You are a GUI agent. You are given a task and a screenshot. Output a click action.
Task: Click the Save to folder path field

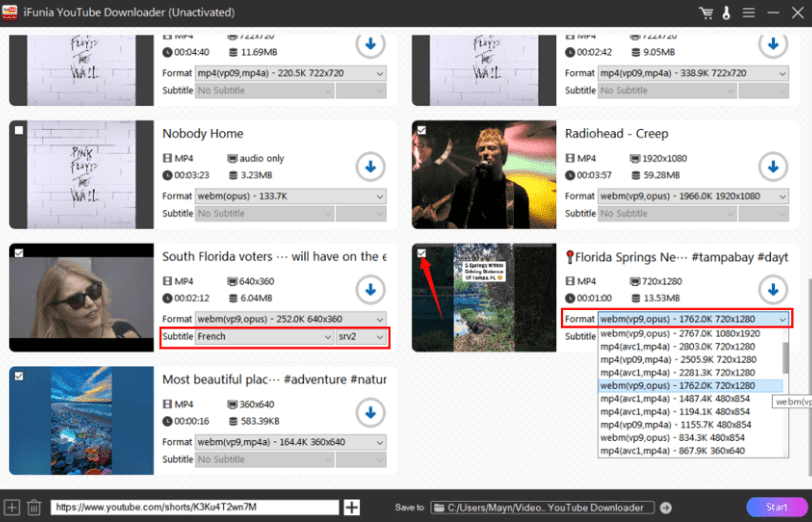[x=544, y=507]
